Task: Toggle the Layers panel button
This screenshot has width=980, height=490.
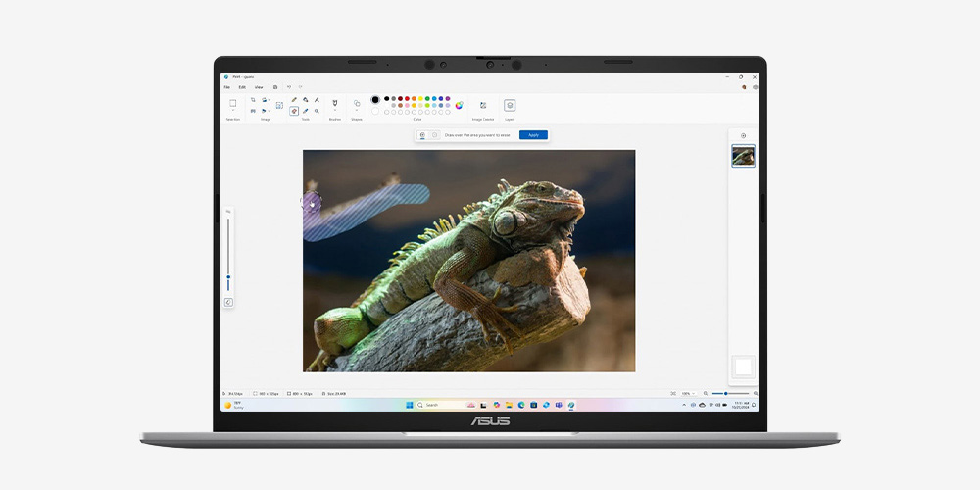Action: click(510, 105)
